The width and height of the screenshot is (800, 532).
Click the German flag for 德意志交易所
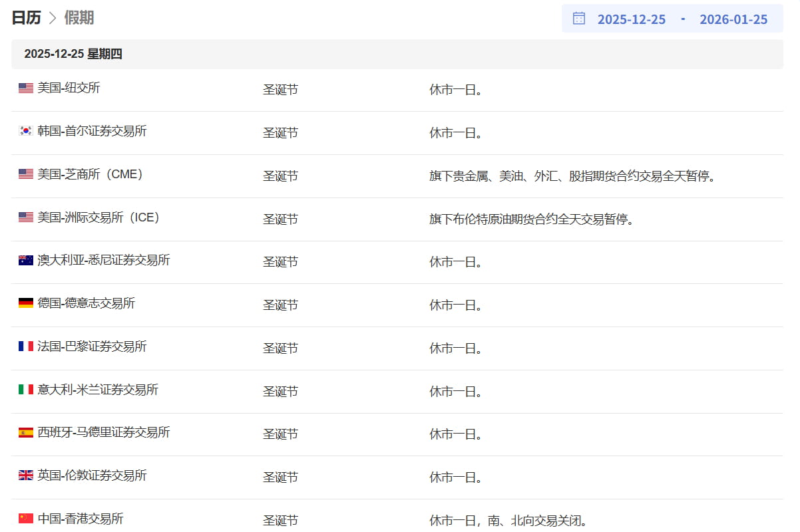coord(26,303)
